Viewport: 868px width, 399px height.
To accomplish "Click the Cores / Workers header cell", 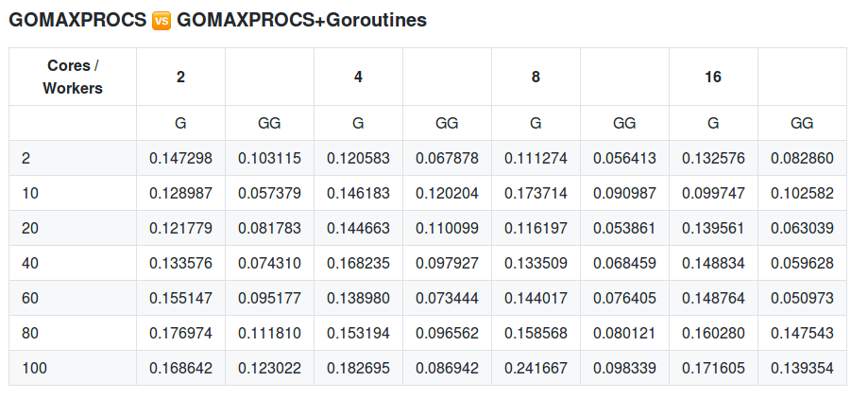I will [73, 77].
